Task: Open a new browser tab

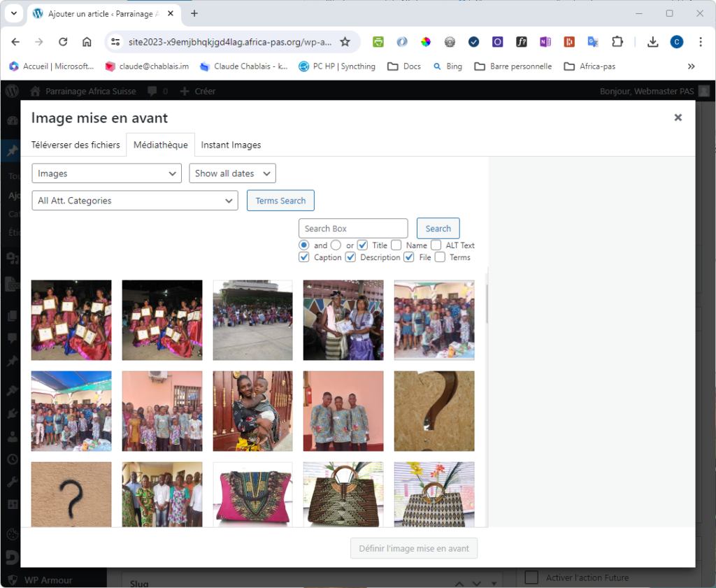Action: pyautogui.click(x=194, y=13)
